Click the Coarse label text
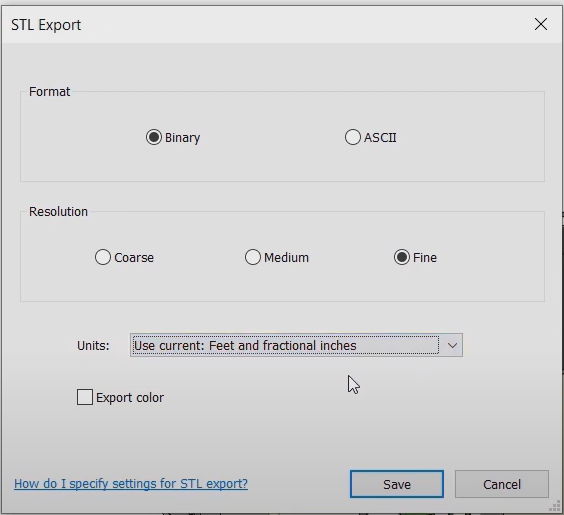 click(134, 258)
